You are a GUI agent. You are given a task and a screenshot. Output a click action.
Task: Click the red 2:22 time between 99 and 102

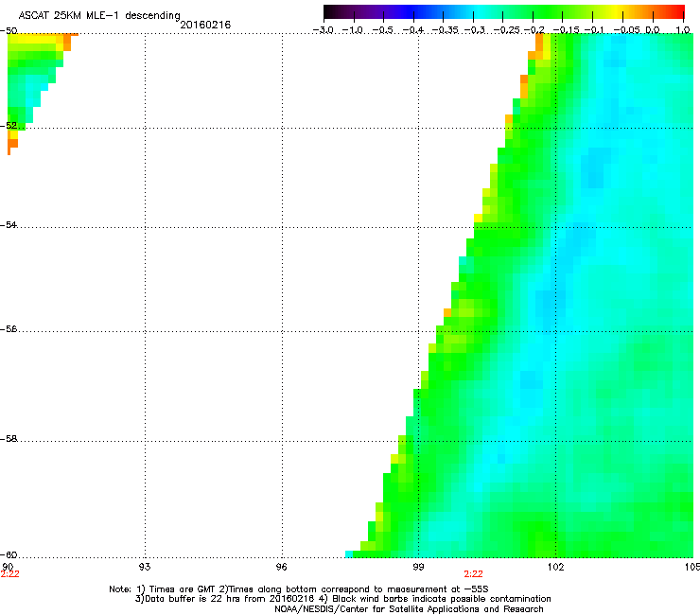point(473,574)
